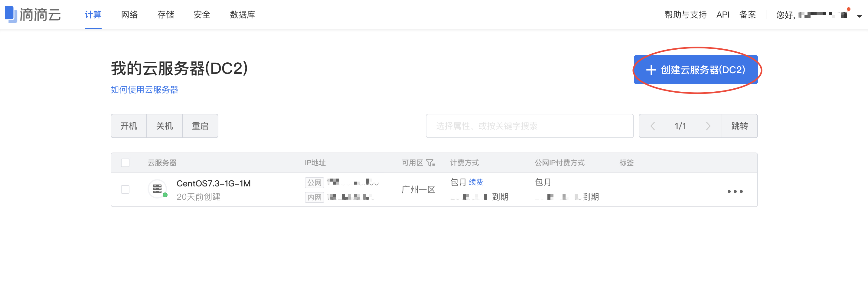Open the 数据库 menu
The height and width of the screenshot is (299, 868).
click(242, 15)
